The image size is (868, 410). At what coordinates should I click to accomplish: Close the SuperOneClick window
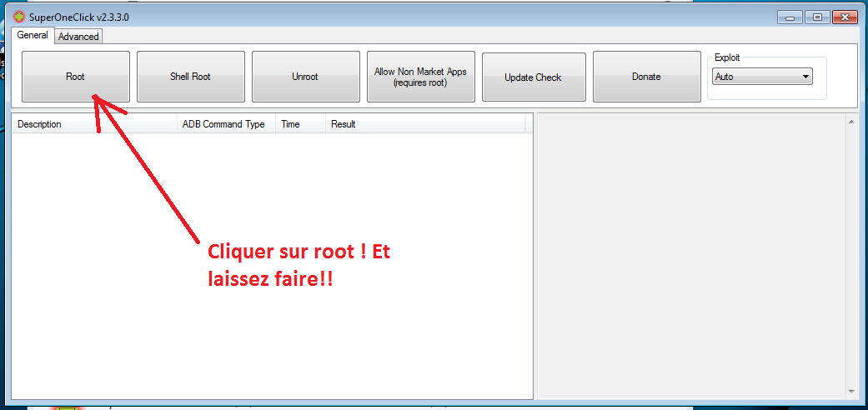tap(845, 17)
